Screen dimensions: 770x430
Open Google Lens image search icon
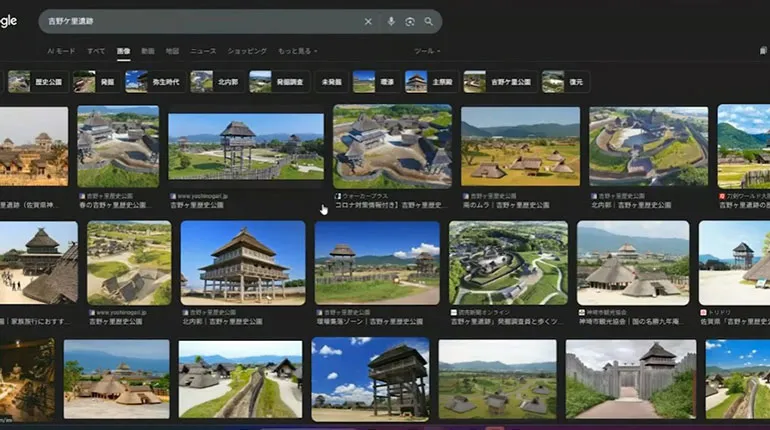coord(410,22)
